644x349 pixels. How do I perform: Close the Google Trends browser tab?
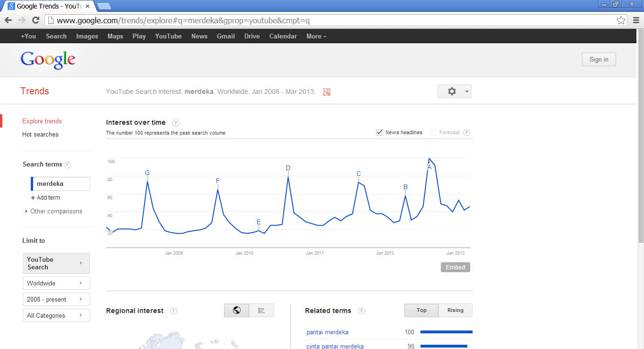click(88, 6)
